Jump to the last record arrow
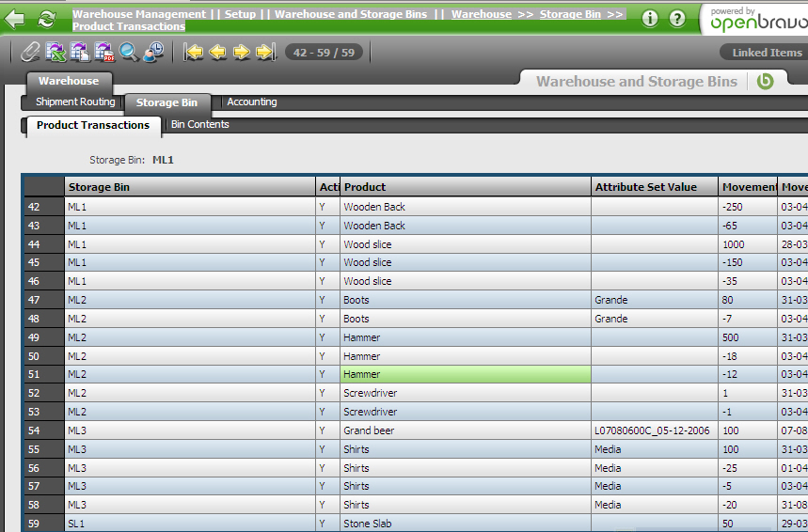The width and height of the screenshot is (808, 532). tap(265, 53)
